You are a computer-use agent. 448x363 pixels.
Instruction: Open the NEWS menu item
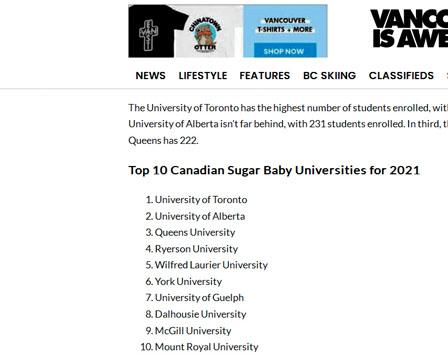point(150,76)
